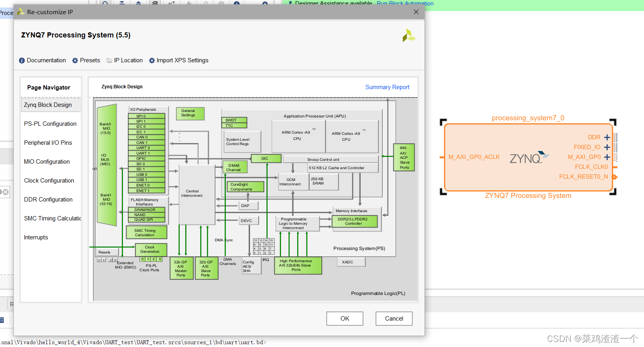
Task: Click the Presets gear icon
Action: [75, 61]
